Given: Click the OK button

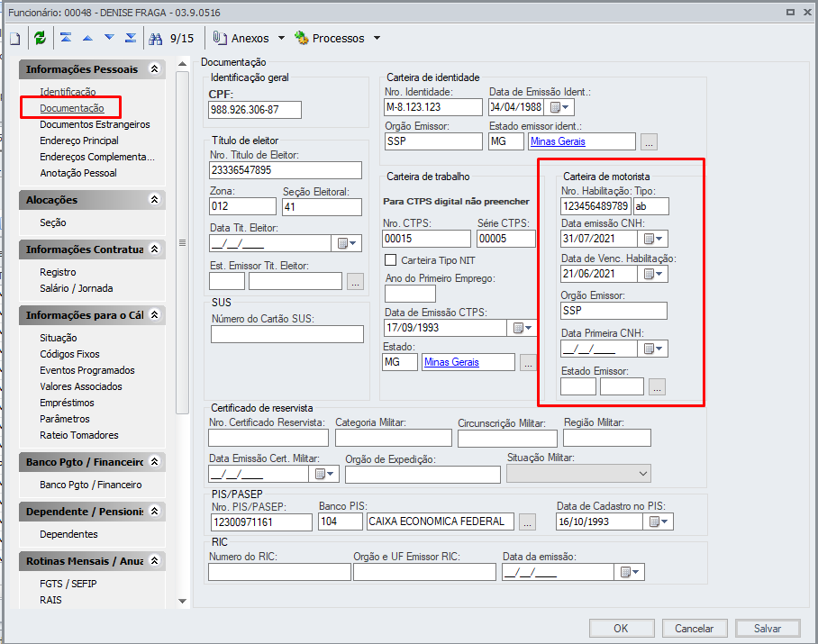Looking at the screenshot, I should coord(622,628).
